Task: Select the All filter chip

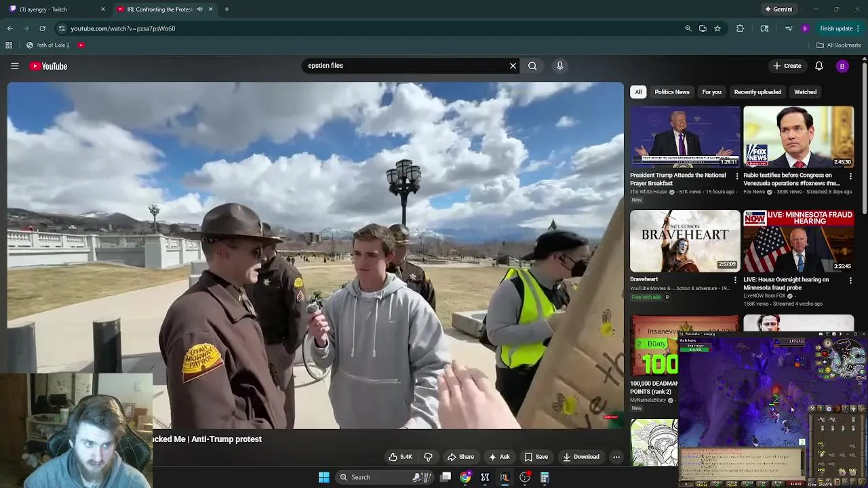Action: [638, 91]
